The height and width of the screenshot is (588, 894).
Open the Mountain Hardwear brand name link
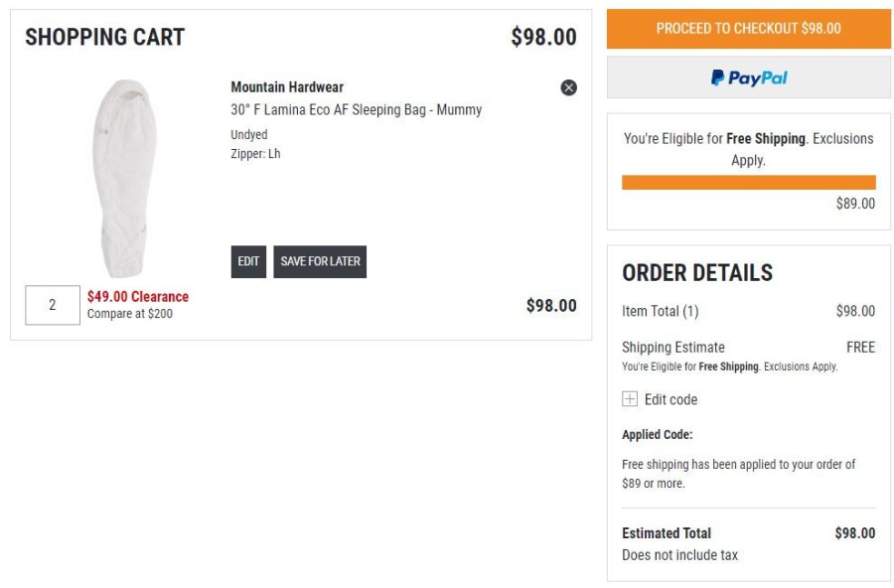tap(287, 87)
